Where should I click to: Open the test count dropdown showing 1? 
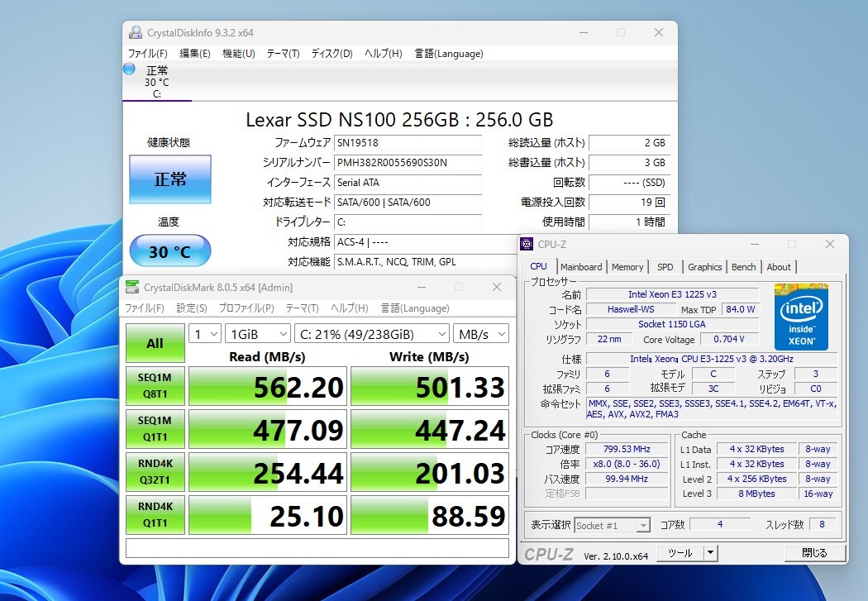coord(205,334)
